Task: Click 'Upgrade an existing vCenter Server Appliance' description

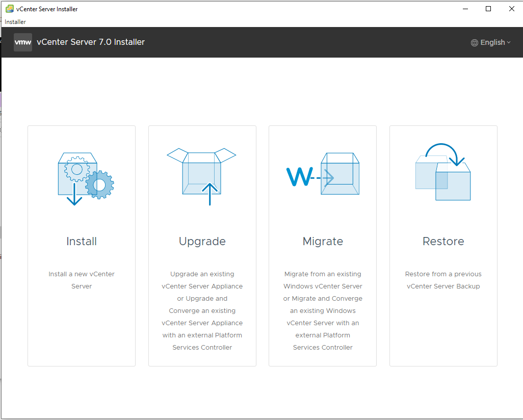Action: (x=202, y=311)
